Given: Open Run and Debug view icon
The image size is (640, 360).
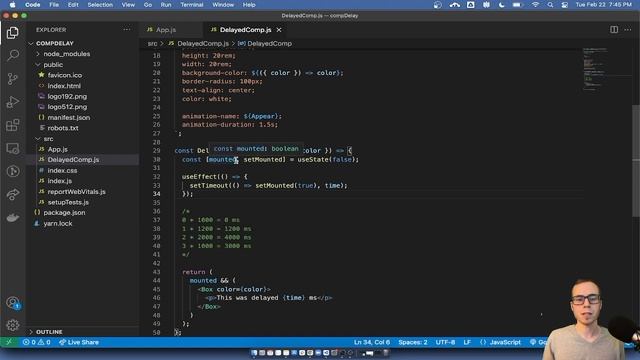Looking at the screenshot, I should pos(13,102).
